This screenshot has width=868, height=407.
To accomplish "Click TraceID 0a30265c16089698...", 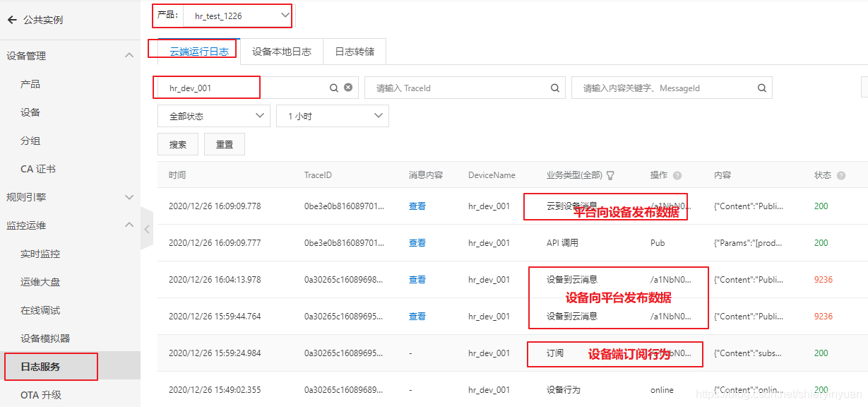I will pyautogui.click(x=345, y=280).
